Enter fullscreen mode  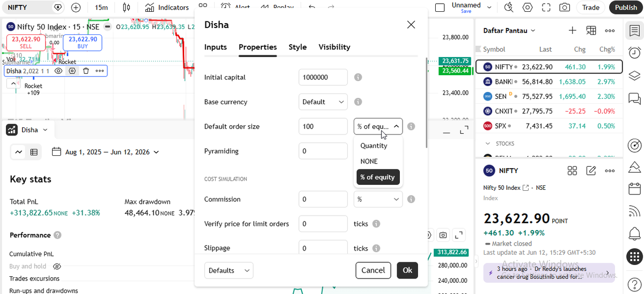coord(546,8)
